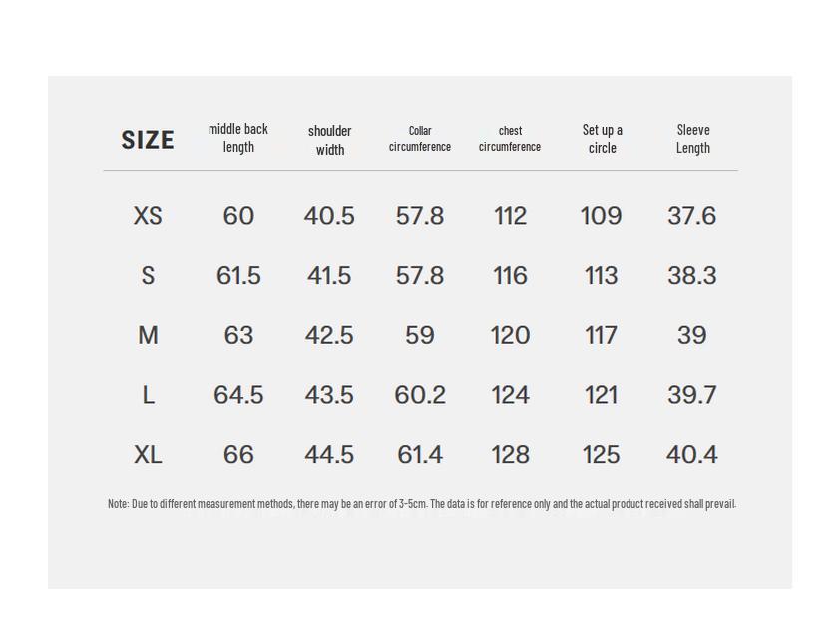Viewport: 840px width, 630px height.
Task: Click the Sleeve Length column header
Action: [692, 139]
